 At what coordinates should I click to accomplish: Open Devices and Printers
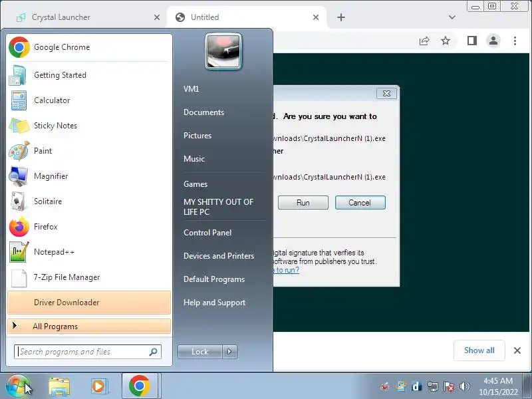pos(219,256)
